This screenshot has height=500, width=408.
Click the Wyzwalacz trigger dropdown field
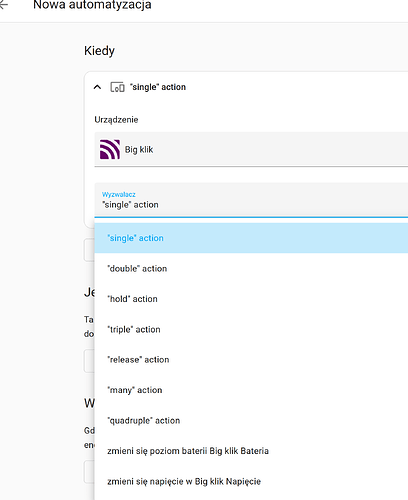251,200
